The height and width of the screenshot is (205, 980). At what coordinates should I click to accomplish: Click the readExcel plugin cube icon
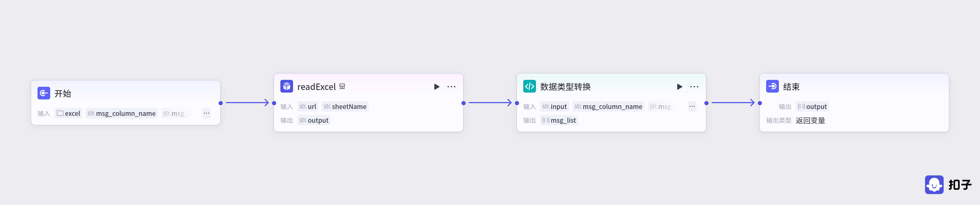[x=286, y=86]
